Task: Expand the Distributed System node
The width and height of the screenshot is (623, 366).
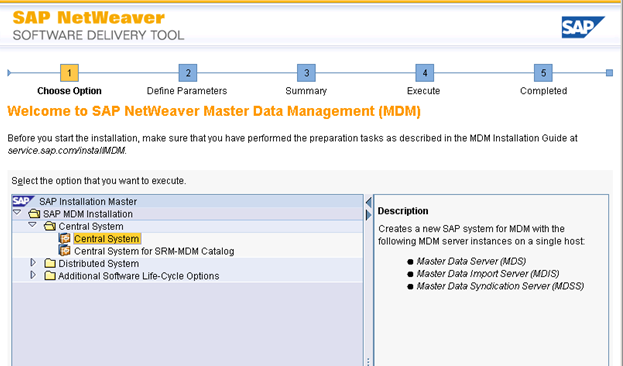Action: 33,263
